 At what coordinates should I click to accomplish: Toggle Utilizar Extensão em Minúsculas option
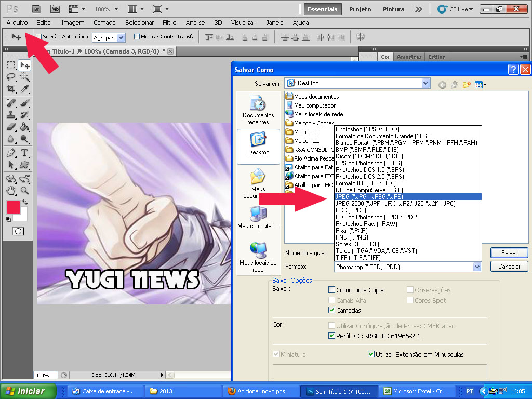click(371, 354)
